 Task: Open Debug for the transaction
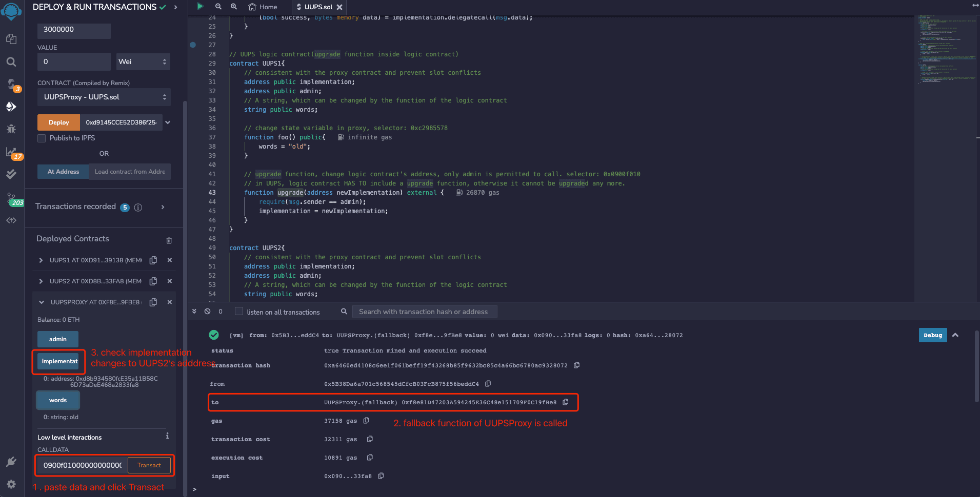pos(933,335)
